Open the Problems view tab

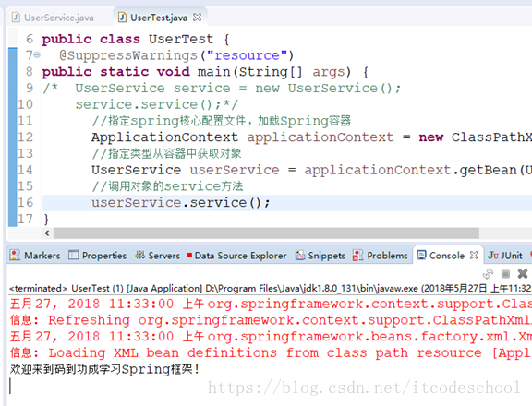[x=381, y=256]
